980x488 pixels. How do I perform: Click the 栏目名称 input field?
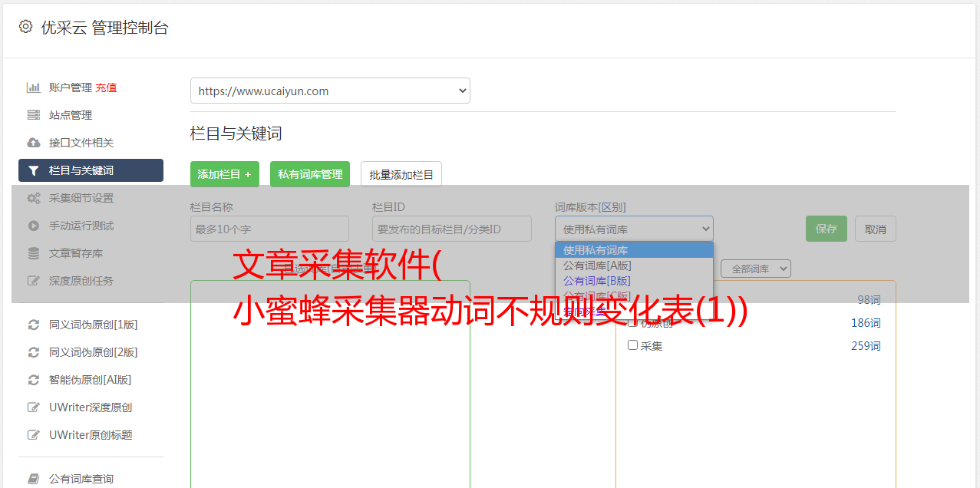coord(269,229)
